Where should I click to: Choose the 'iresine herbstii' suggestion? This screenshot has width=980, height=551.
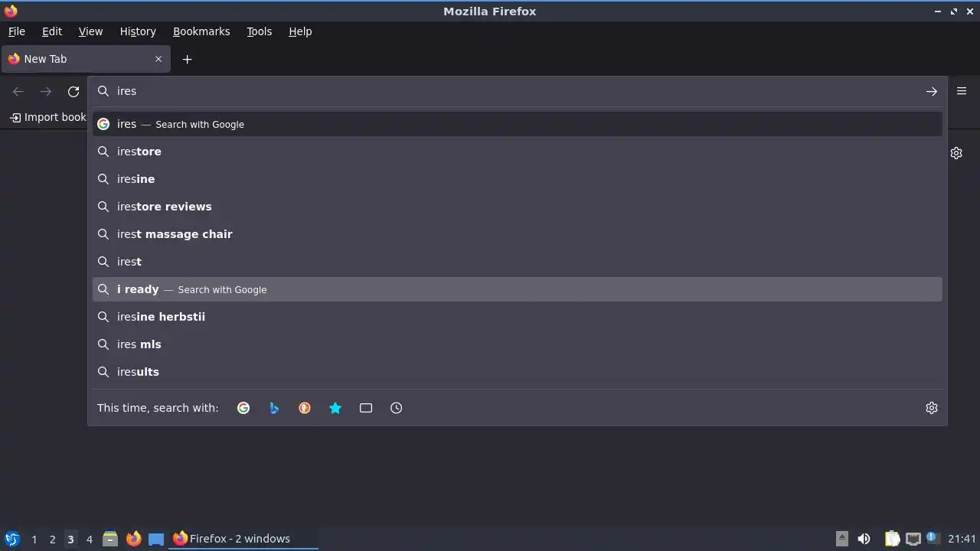tap(518, 317)
